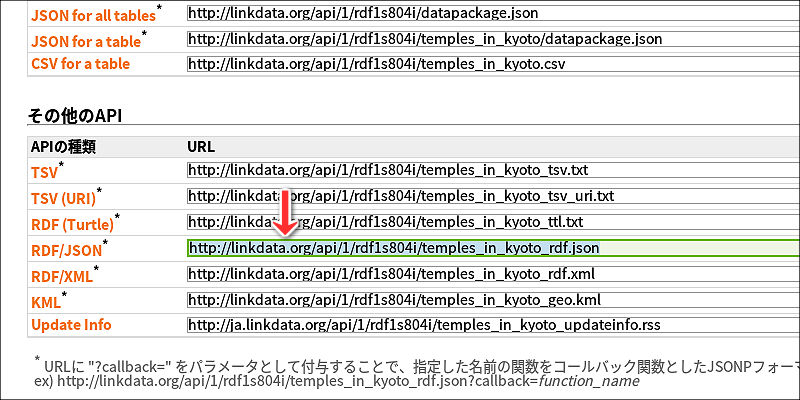The width and height of the screenshot is (800, 400).
Task: Select the temples_in_kyoto_rdf.xml URL field
Action: coord(493,274)
